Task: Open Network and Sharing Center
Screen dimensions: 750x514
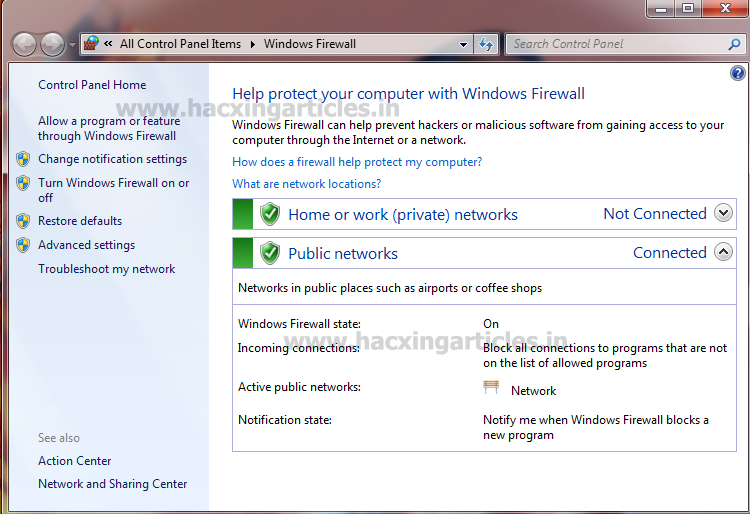Action: point(112,484)
